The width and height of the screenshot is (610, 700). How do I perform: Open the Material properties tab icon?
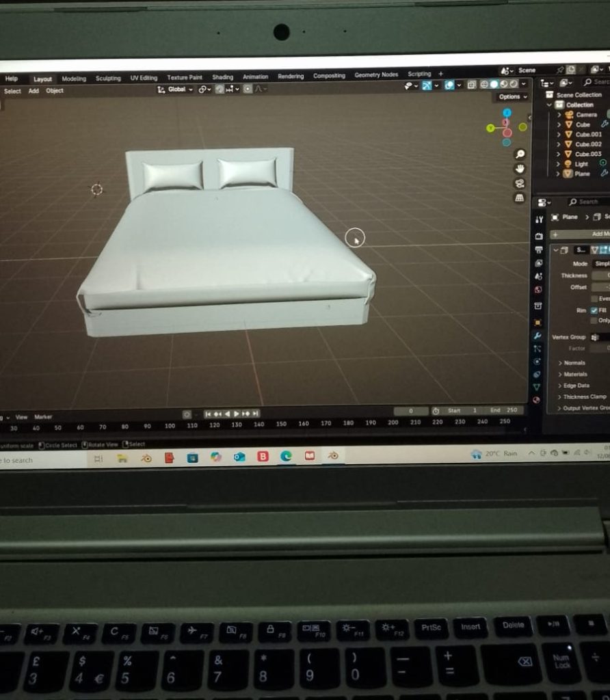click(537, 400)
